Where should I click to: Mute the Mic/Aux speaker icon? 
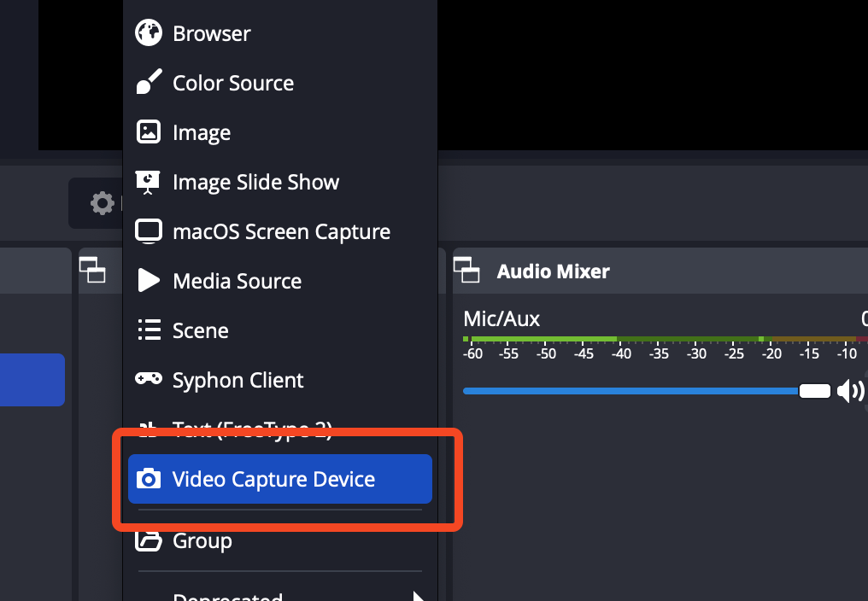click(849, 391)
